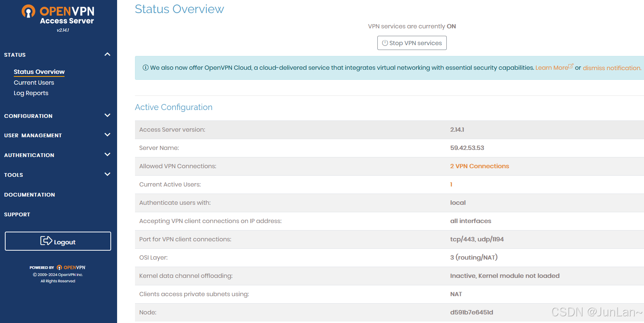Click the USER MANAGEMENT header

coord(33,135)
